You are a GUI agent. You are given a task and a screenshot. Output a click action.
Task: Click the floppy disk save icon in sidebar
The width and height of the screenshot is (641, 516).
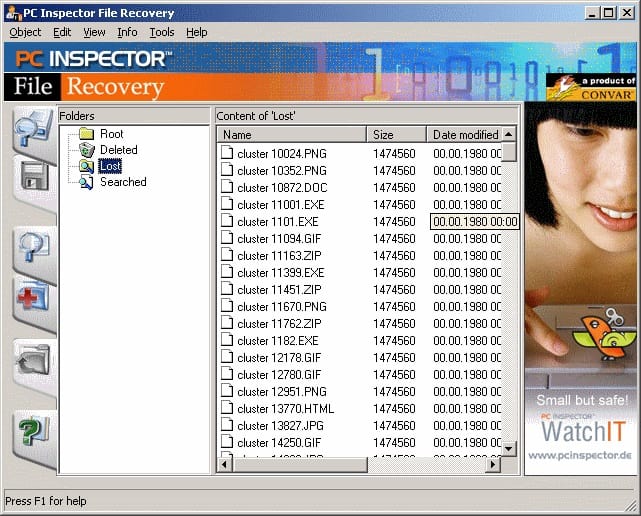pyautogui.click(x=34, y=175)
